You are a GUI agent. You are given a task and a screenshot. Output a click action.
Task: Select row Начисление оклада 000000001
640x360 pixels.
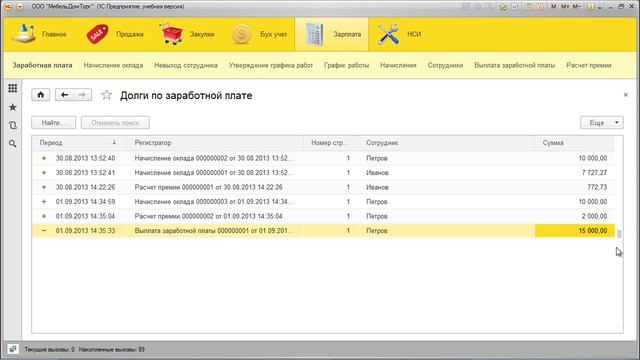click(x=323, y=173)
